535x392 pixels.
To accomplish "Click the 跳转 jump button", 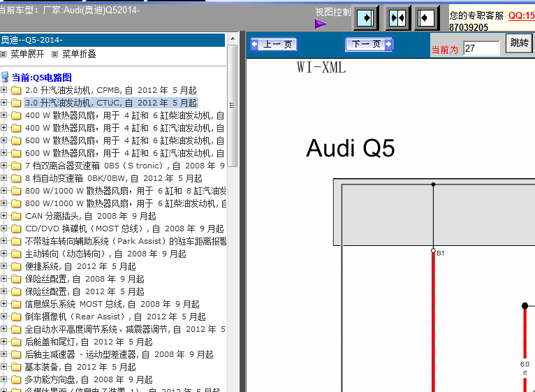I will click(519, 43).
